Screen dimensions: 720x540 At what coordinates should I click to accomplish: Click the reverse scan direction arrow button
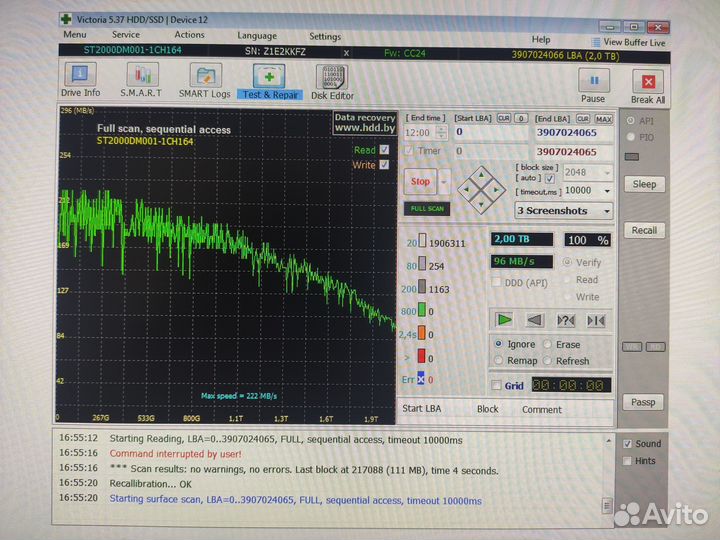(x=535, y=320)
